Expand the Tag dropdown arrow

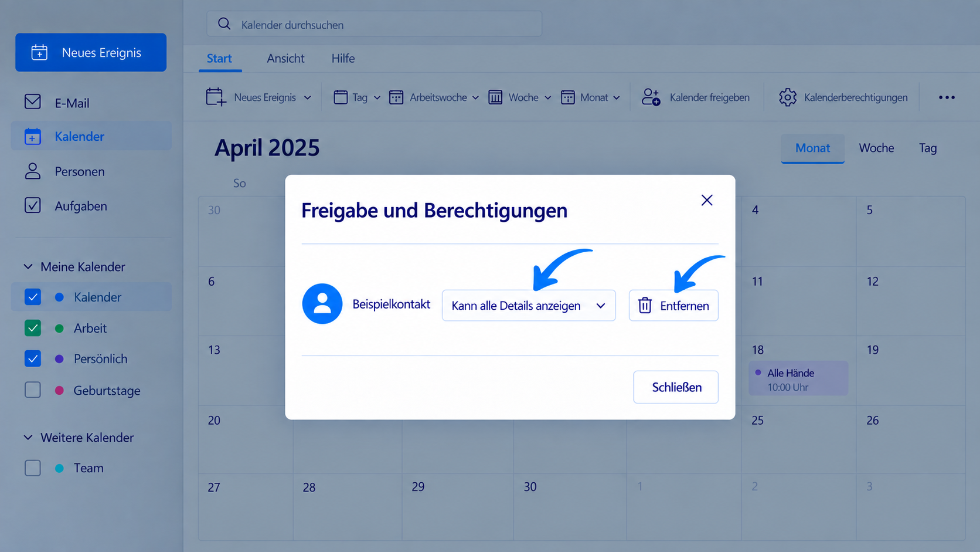[x=377, y=97]
